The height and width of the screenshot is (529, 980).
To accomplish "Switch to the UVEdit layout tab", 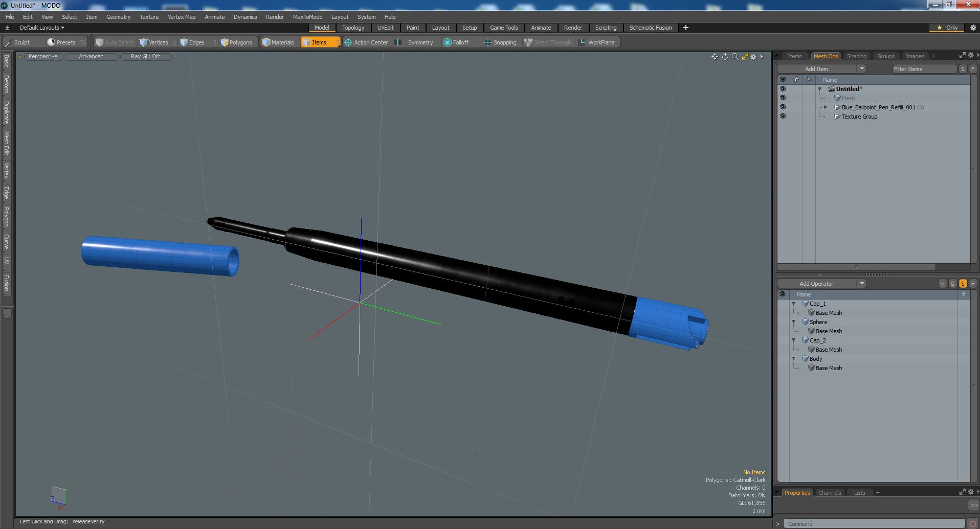I will pos(386,28).
